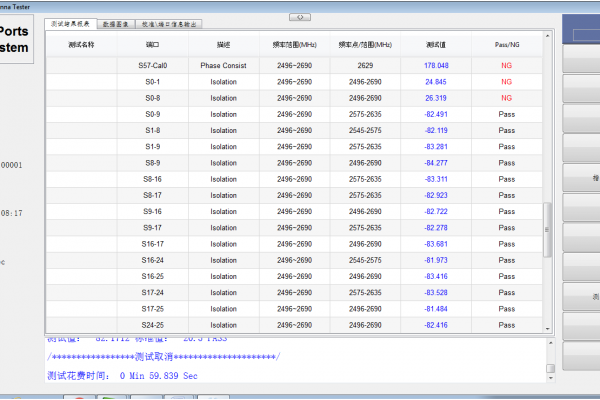Screen dimensions: 600x400
Task: Select the 频率点/范围(MHz) column header
Action: coord(365,45)
